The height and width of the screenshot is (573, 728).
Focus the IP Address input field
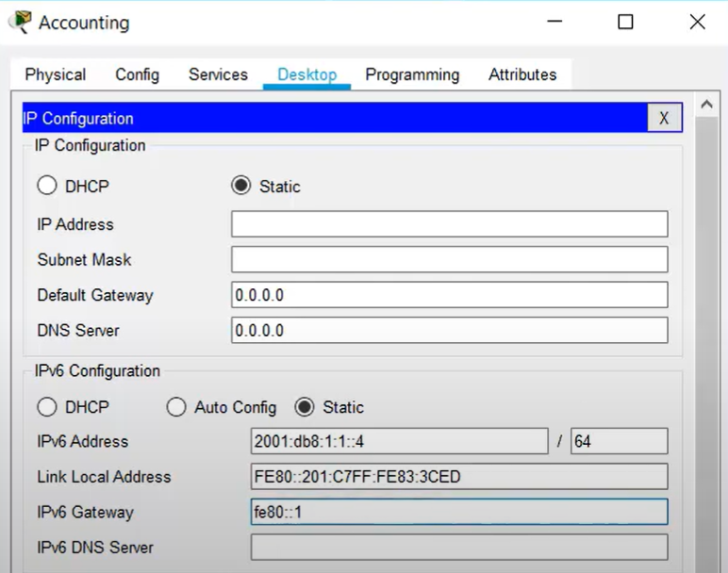point(450,224)
